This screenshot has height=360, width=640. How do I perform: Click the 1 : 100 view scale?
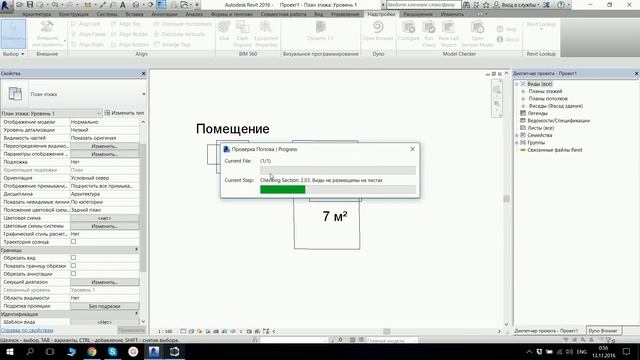tap(165, 331)
